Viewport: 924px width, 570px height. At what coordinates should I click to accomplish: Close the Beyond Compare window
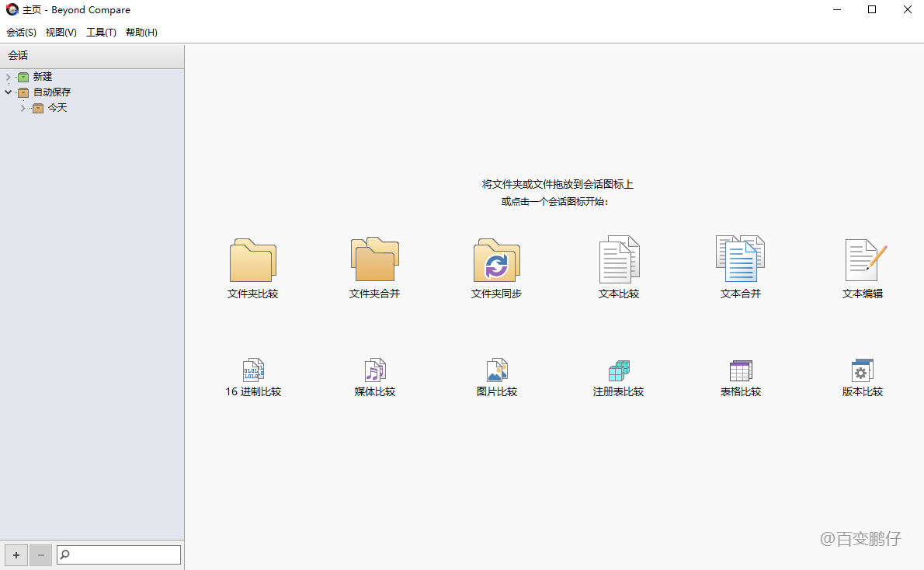point(908,9)
